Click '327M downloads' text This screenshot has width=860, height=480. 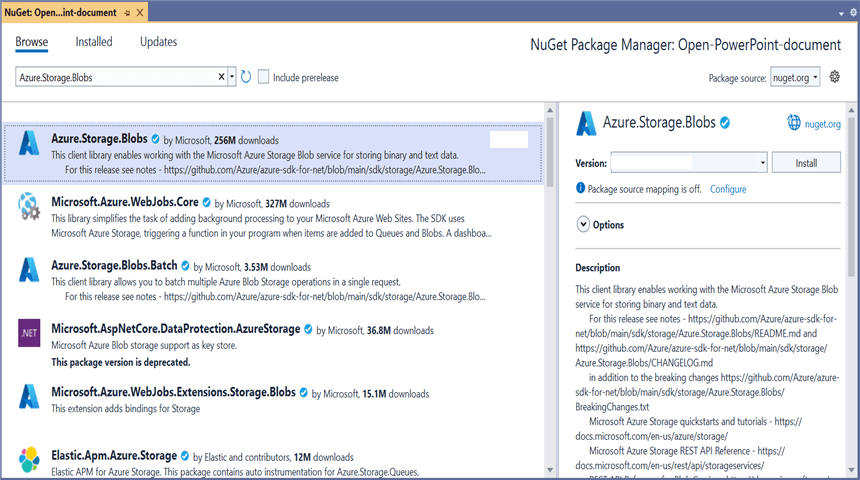point(297,204)
